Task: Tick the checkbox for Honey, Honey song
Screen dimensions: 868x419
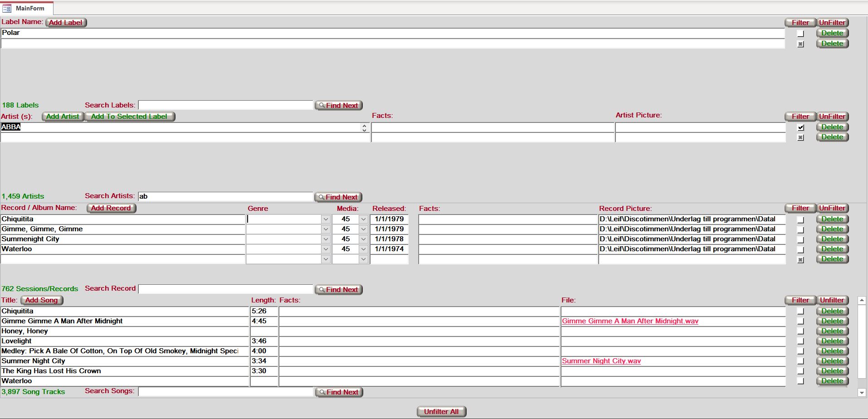Action: coord(800,331)
